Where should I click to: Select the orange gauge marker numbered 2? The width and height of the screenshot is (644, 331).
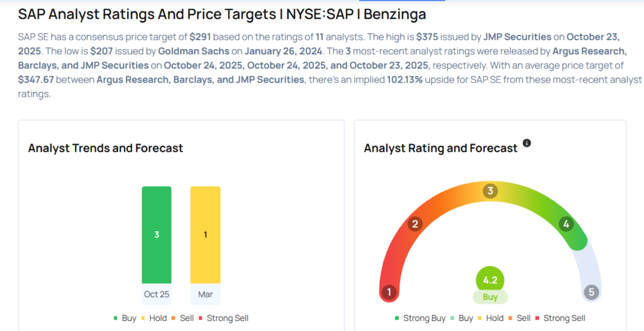coord(414,223)
